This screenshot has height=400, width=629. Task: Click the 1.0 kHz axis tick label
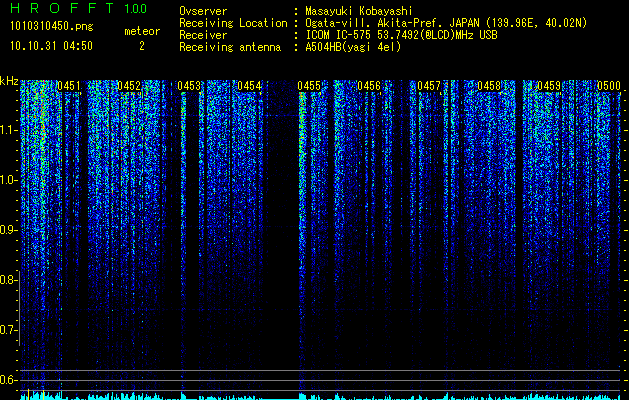pos(8,181)
